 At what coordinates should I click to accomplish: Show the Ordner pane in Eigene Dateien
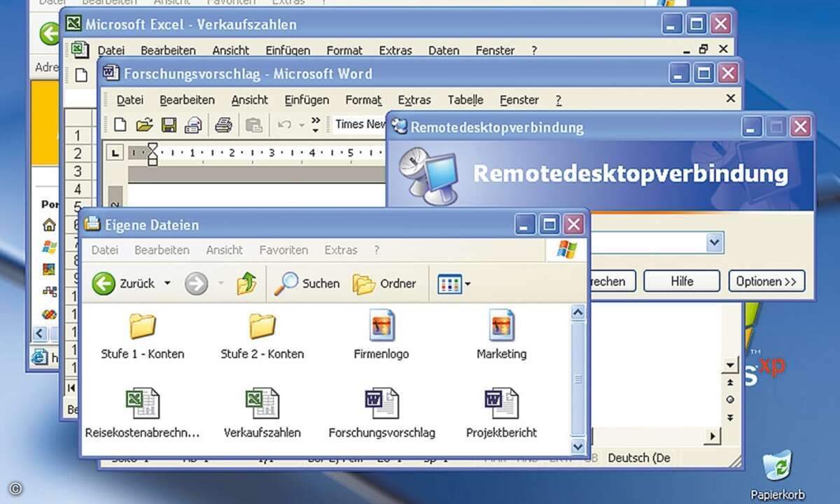click(x=384, y=283)
